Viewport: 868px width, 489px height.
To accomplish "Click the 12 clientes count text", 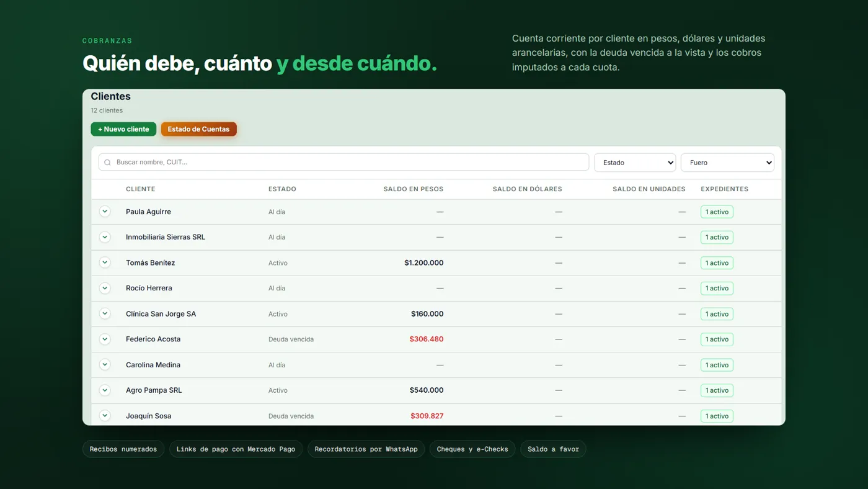I will click(x=107, y=110).
